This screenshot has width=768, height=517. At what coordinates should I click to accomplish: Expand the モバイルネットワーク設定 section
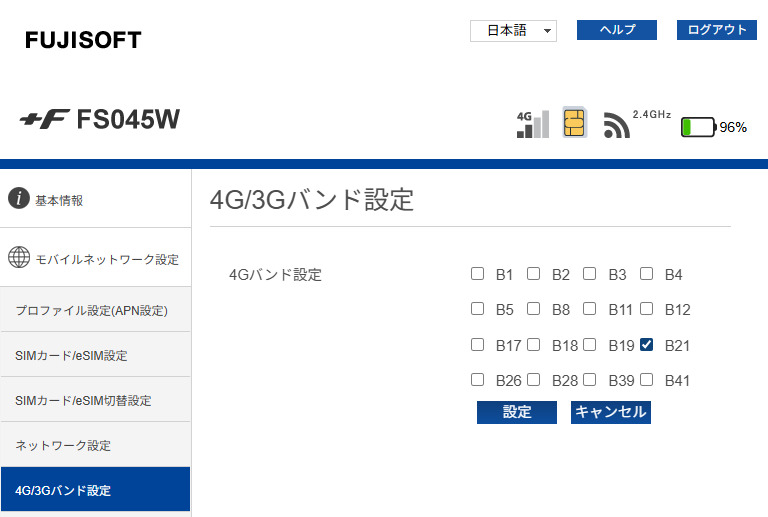107,259
